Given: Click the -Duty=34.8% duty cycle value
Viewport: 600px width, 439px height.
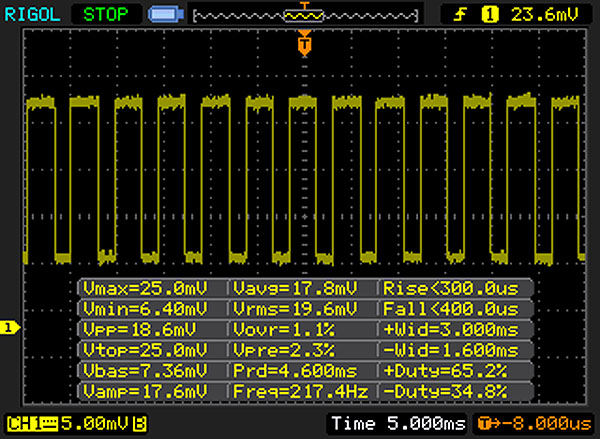Looking at the screenshot, I should 445,392.
